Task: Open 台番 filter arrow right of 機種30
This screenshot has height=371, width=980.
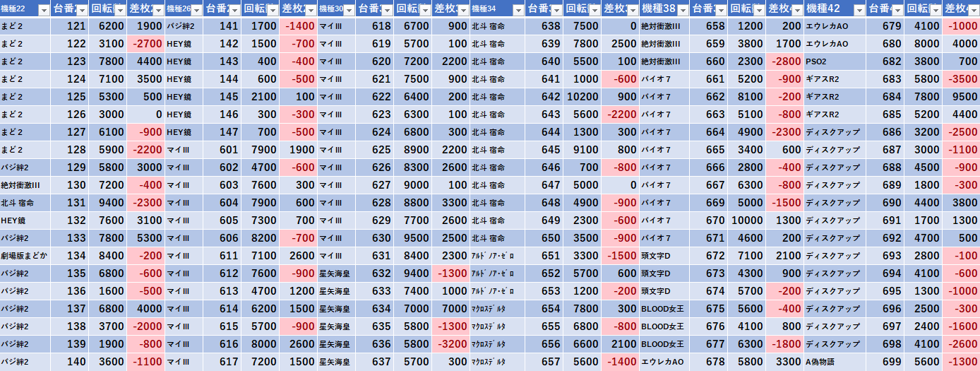Action: (x=386, y=9)
